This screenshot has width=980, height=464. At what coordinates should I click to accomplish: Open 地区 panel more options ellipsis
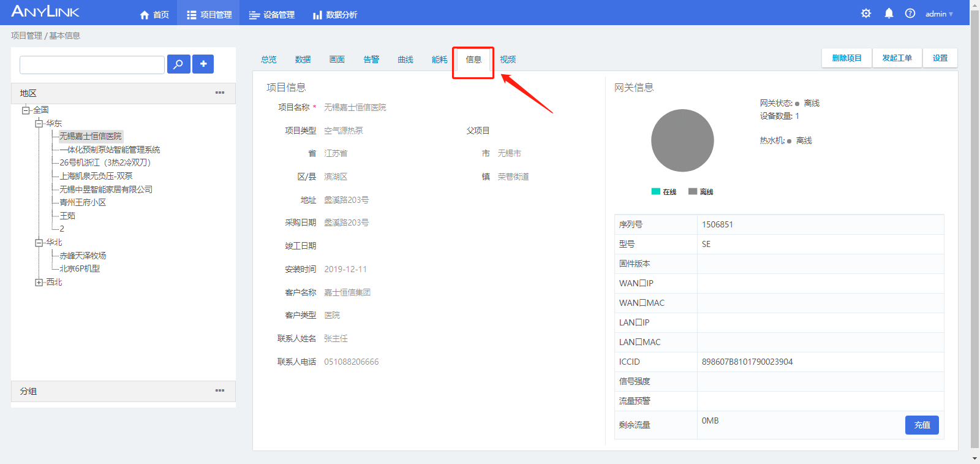(220, 93)
